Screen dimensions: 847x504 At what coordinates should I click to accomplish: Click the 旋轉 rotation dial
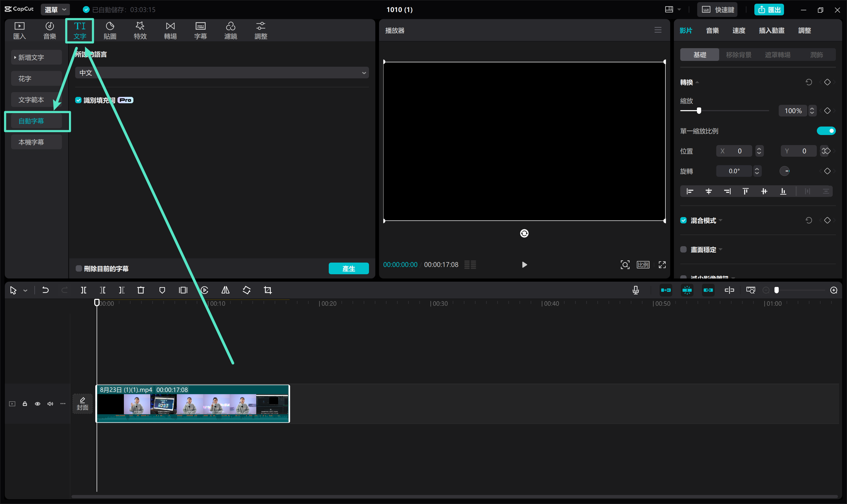(x=785, y=171)
